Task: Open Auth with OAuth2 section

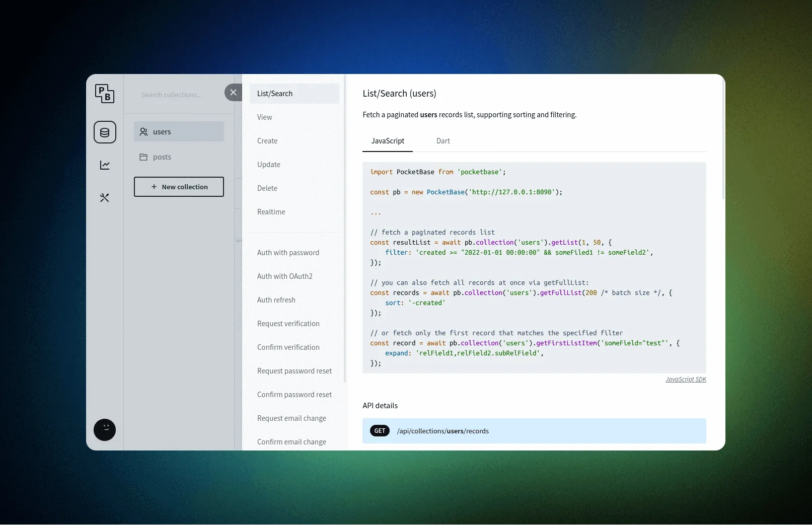Action: click(294, 276)
